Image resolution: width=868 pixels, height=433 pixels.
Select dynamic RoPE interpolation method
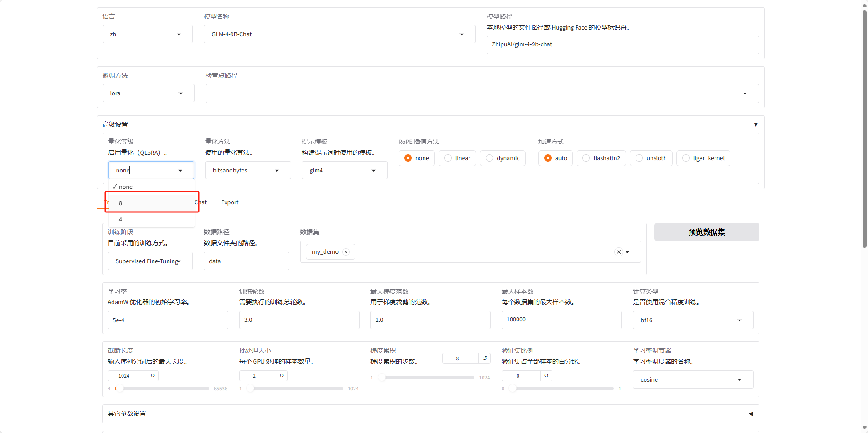pyautogui.click(x=502, y=158)
